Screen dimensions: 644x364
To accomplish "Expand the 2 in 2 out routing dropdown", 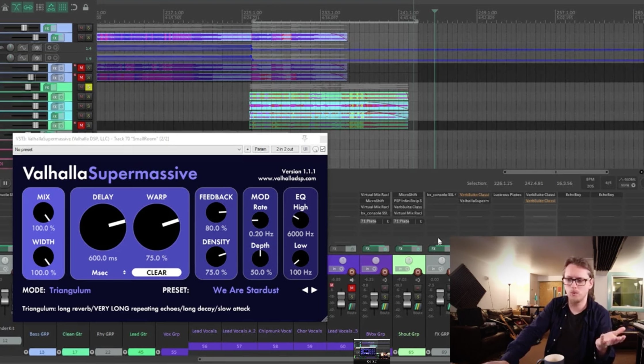I will pos(285,149).
